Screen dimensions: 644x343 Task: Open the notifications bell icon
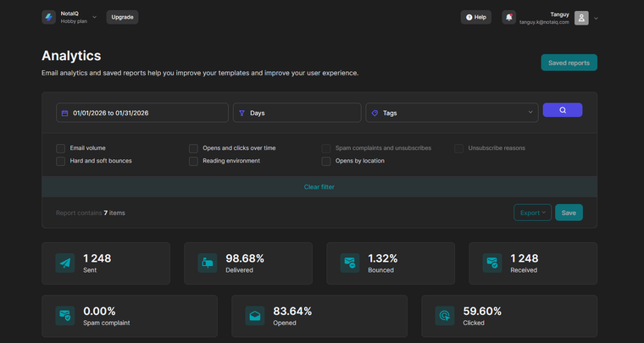click(508, 17)
